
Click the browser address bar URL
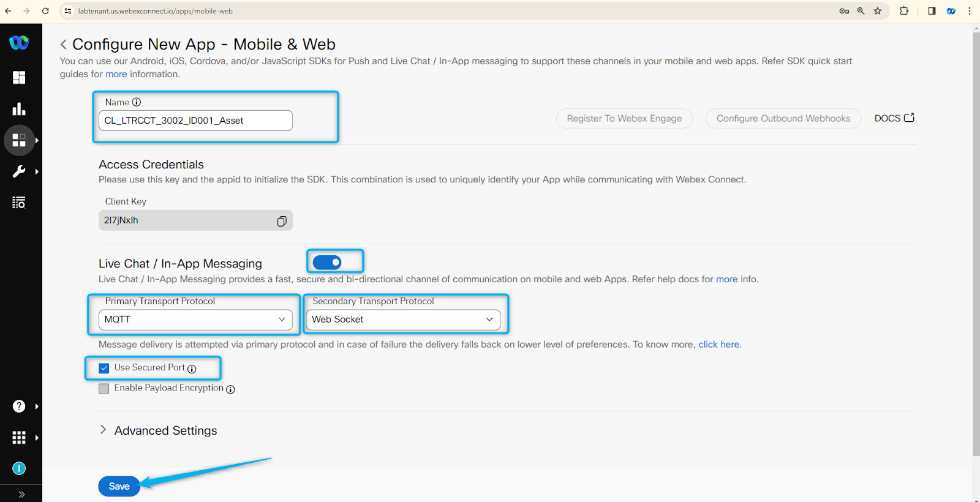coord(156,11)
